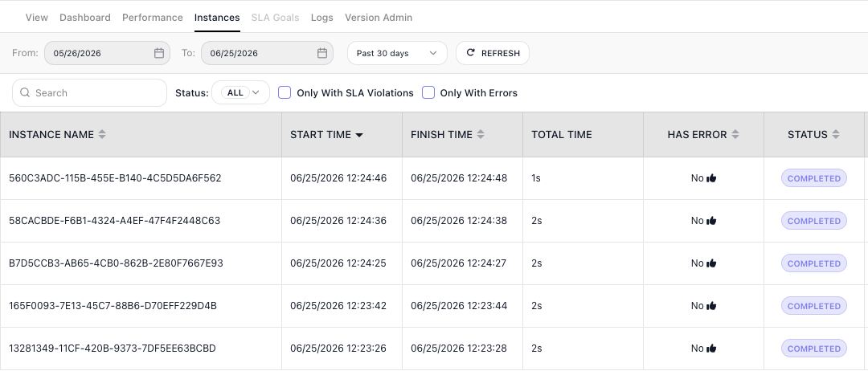Click COMPLETED badge in B7D5CCB3 row
Viewport: 868px width, 371px height.
(813, 263)
